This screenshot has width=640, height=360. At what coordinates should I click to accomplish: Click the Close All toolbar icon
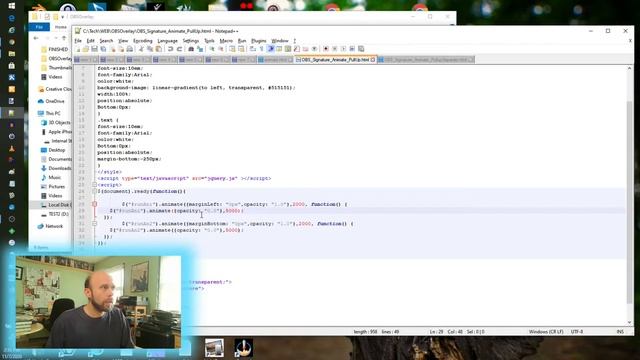point(122,49)
